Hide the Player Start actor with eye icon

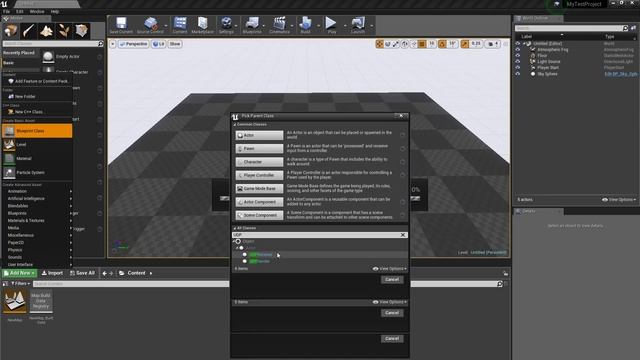click(x=518, y=68)
